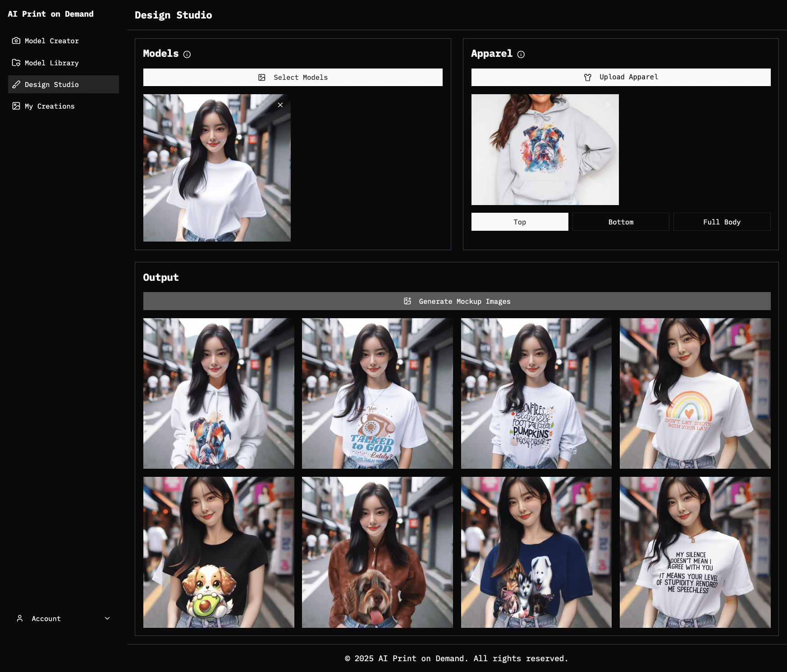
Task: Click the My Creations image icon
Action: [x=16, y=106]
